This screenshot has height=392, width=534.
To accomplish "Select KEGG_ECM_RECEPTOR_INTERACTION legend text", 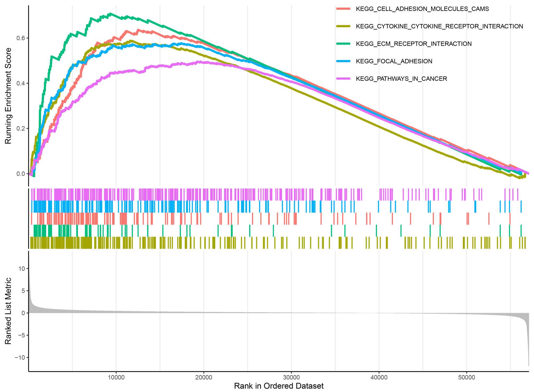I will [x=414, y=43].
